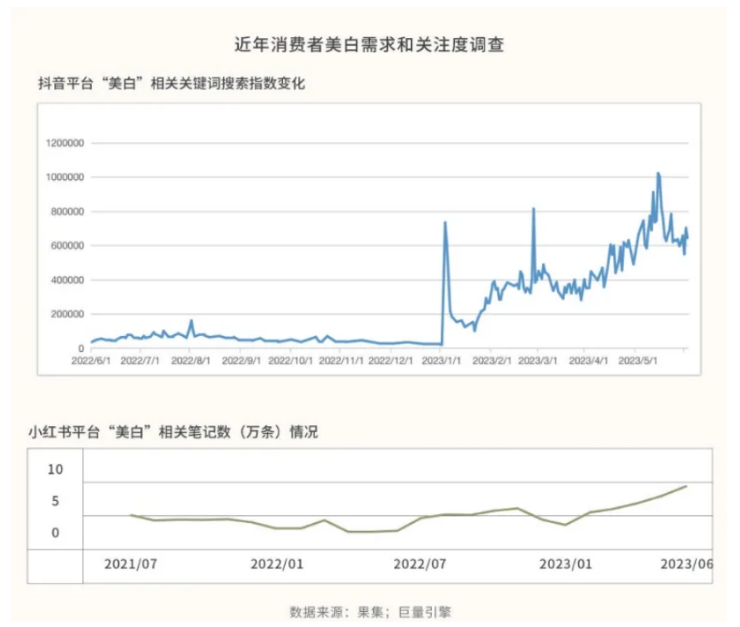Click the blue line spike near 2023/3/1
Viewport: 740px width, 627px height.
534,209
